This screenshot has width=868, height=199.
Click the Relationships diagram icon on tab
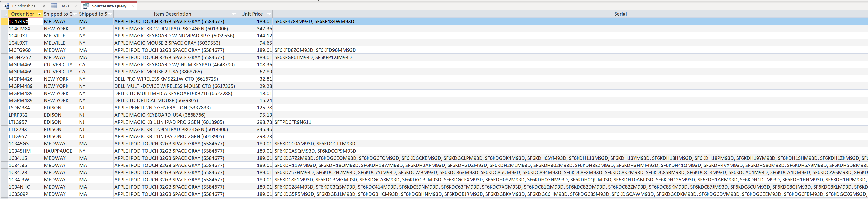6,6
